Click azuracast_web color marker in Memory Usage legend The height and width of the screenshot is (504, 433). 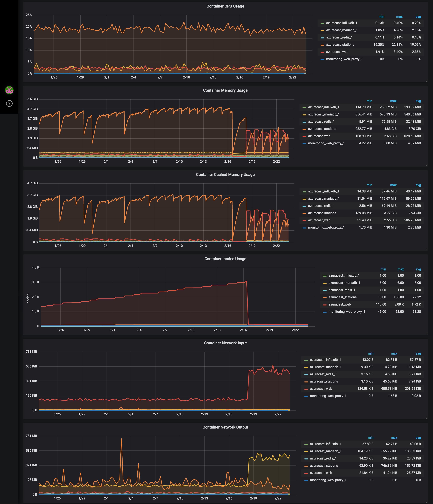[304, 136]
